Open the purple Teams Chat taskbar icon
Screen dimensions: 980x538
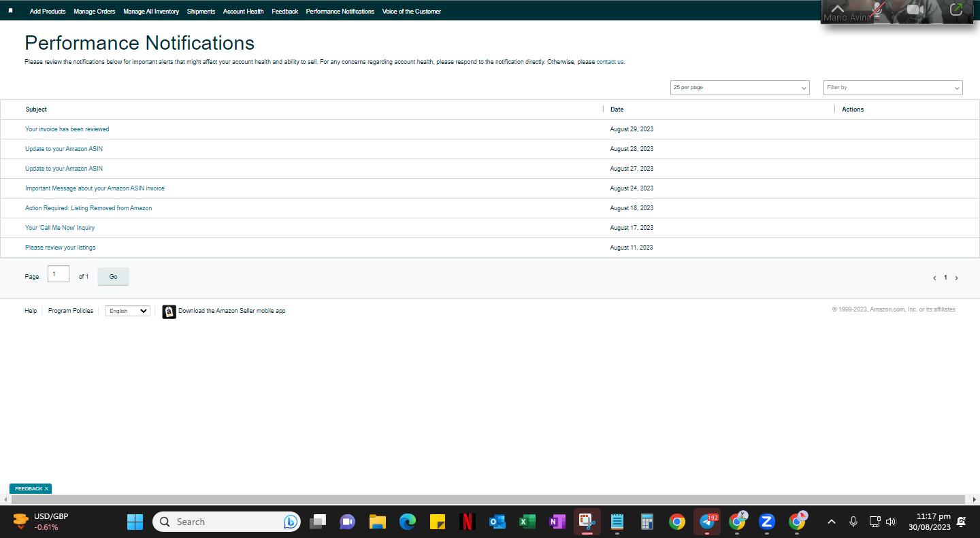347,522
